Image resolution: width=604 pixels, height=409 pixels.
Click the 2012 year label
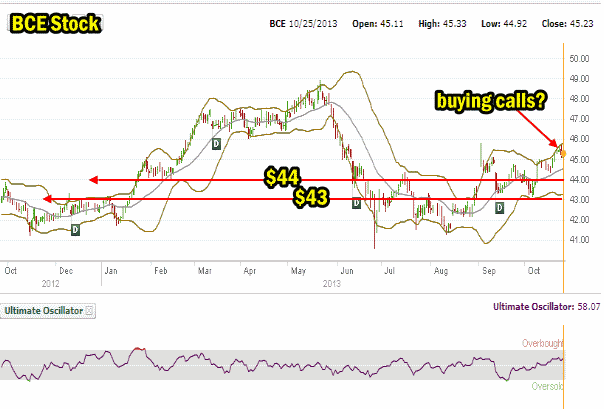[x=50, y=284]
